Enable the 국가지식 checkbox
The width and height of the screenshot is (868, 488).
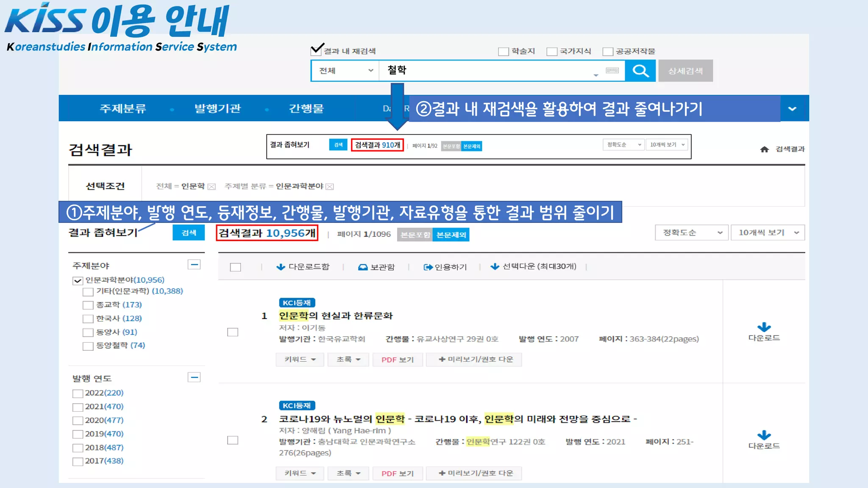552,51
